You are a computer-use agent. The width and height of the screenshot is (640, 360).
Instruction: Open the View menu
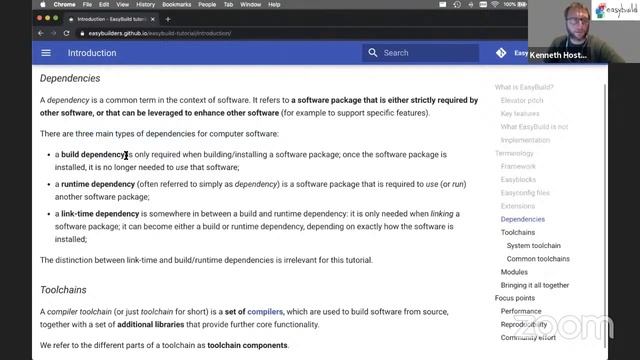click(x=122, y=4)
